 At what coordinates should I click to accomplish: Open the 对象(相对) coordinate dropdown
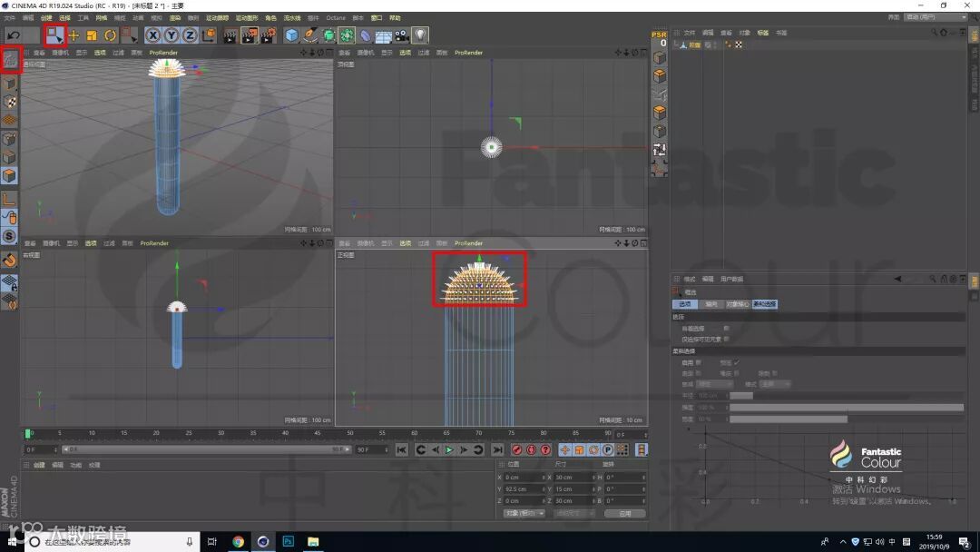[x=524, y=513]
